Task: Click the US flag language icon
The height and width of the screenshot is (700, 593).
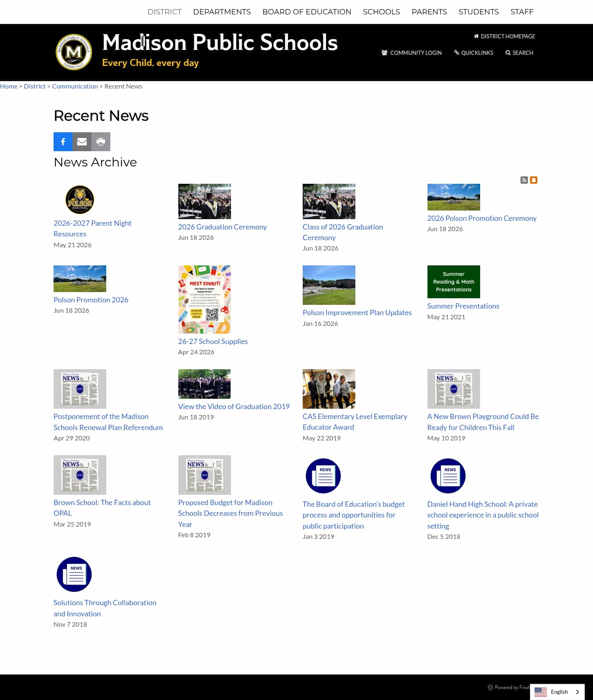Action: click(540, 692)
